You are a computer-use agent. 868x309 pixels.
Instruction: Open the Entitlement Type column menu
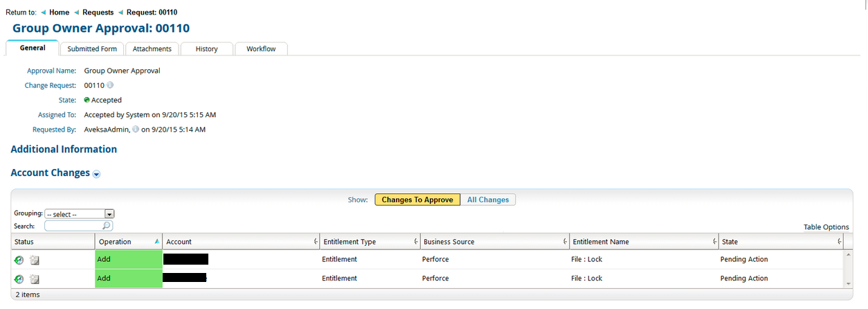(x=415, y=242)
